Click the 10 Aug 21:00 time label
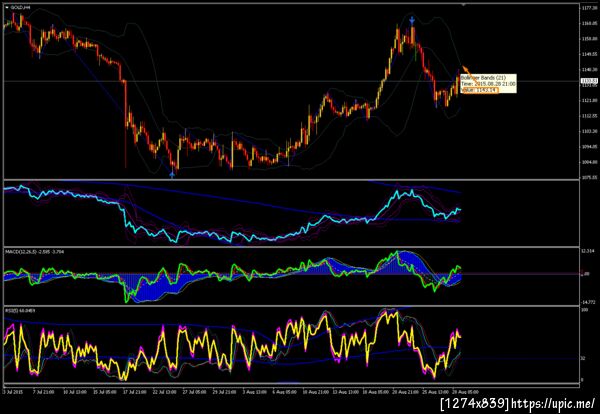The image size is (600, 414). tap(316, 392)
